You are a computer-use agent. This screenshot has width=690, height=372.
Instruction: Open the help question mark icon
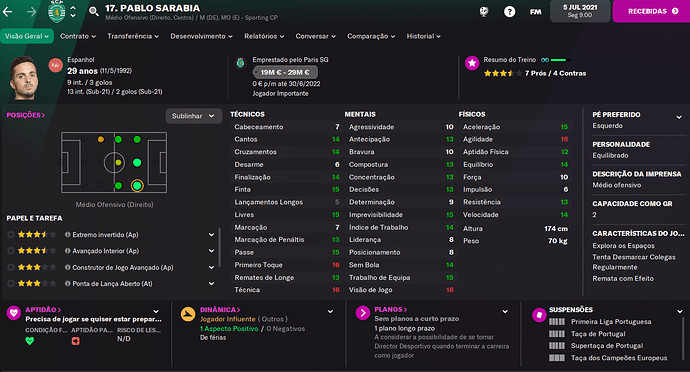point(509,11)
